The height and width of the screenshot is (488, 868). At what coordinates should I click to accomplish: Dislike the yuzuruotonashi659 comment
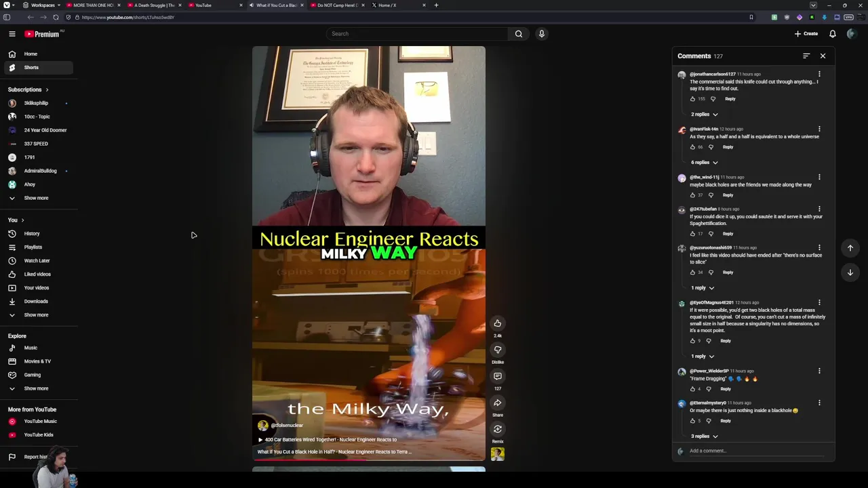711,272
